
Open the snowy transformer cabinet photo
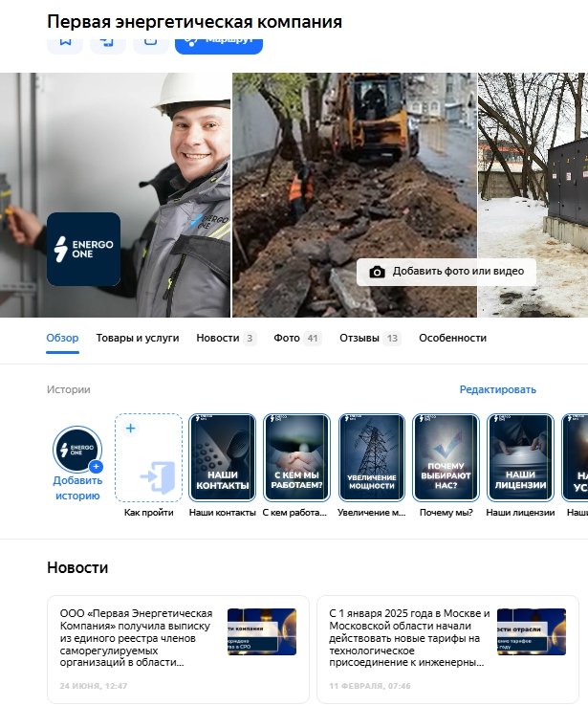point(534,195)
